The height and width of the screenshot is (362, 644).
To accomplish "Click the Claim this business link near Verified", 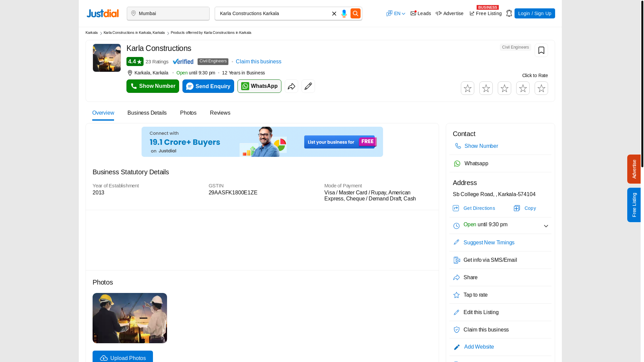I will tap(259, 62).
